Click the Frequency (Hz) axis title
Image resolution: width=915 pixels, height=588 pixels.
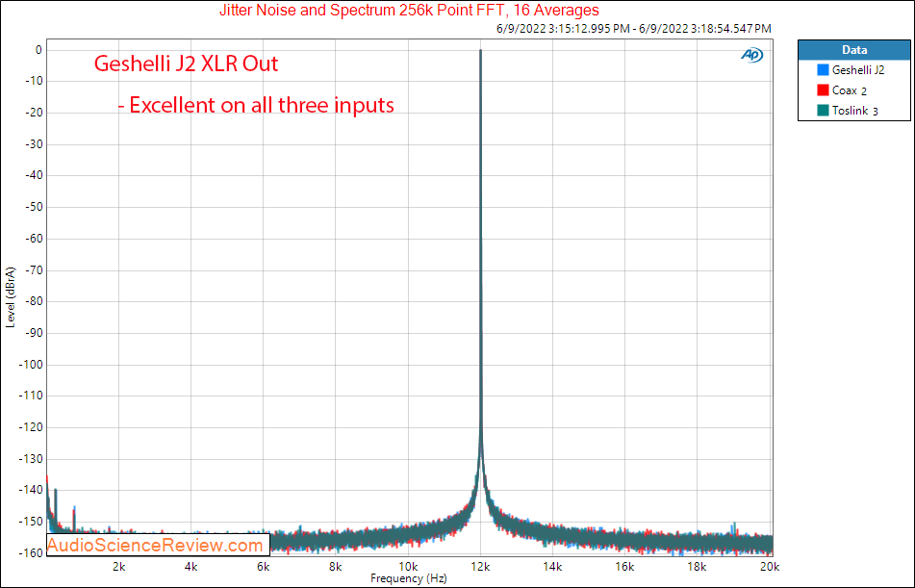[x=409, y=578]
